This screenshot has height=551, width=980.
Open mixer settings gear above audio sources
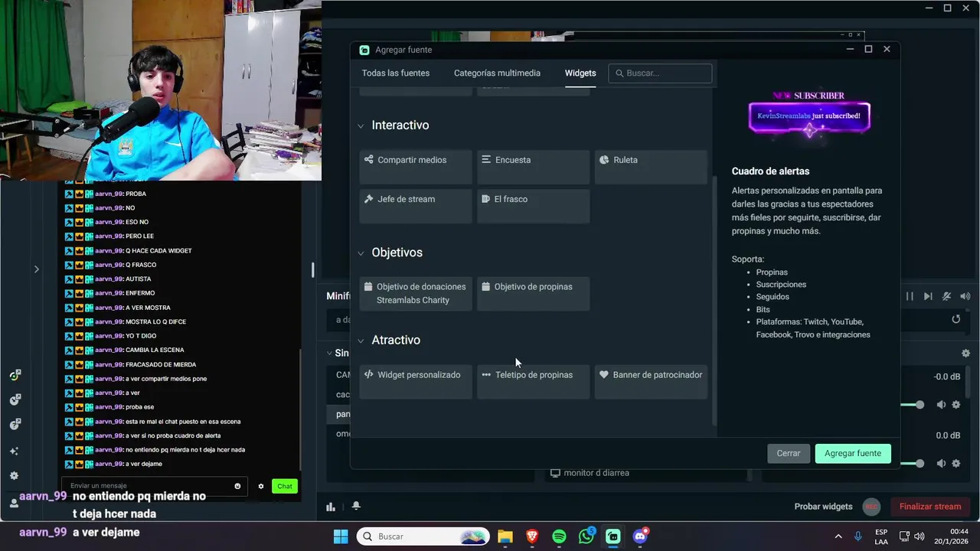tap(965, 353)
